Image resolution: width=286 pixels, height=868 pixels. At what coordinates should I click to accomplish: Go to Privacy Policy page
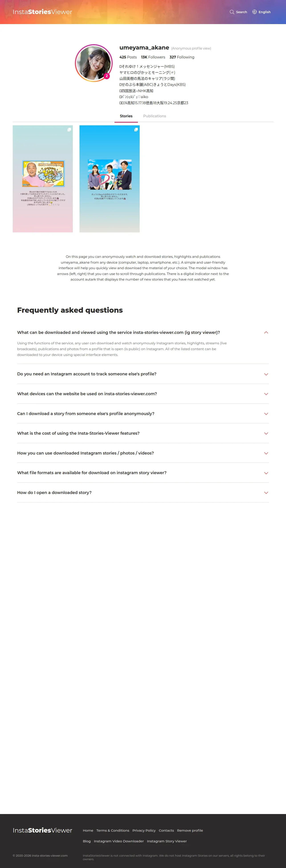click(x=144, y=830)
